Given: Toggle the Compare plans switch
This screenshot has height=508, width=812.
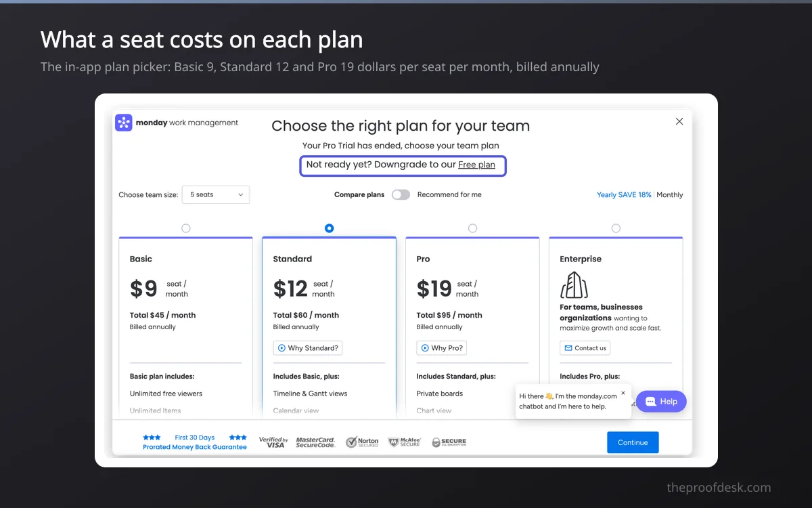Looking at the screenshot, I should [x=401, y=194].
